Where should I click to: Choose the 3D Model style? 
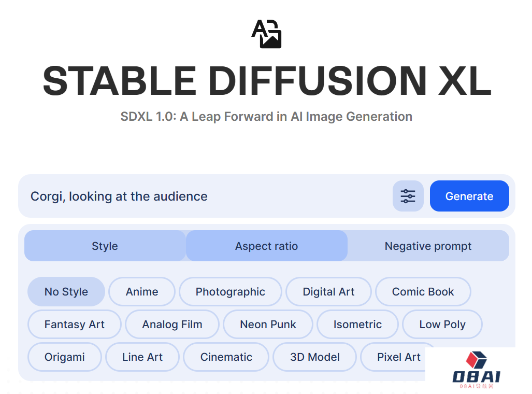coord(315,357)
